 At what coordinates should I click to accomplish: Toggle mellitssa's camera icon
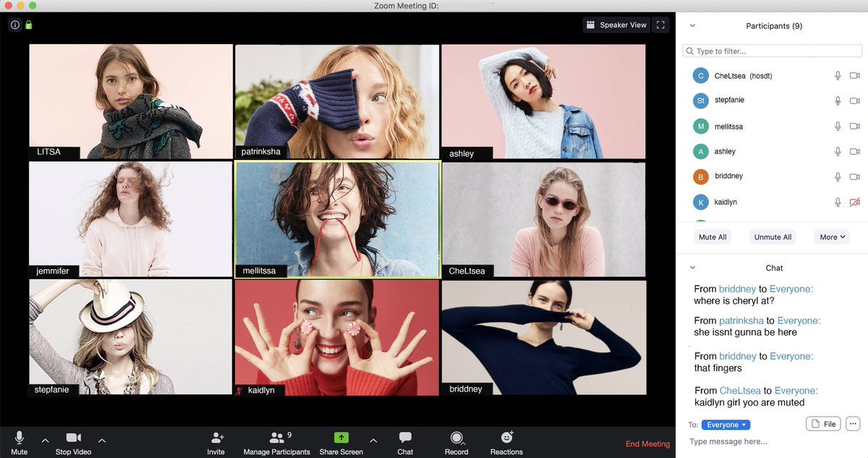pos(854,126)
